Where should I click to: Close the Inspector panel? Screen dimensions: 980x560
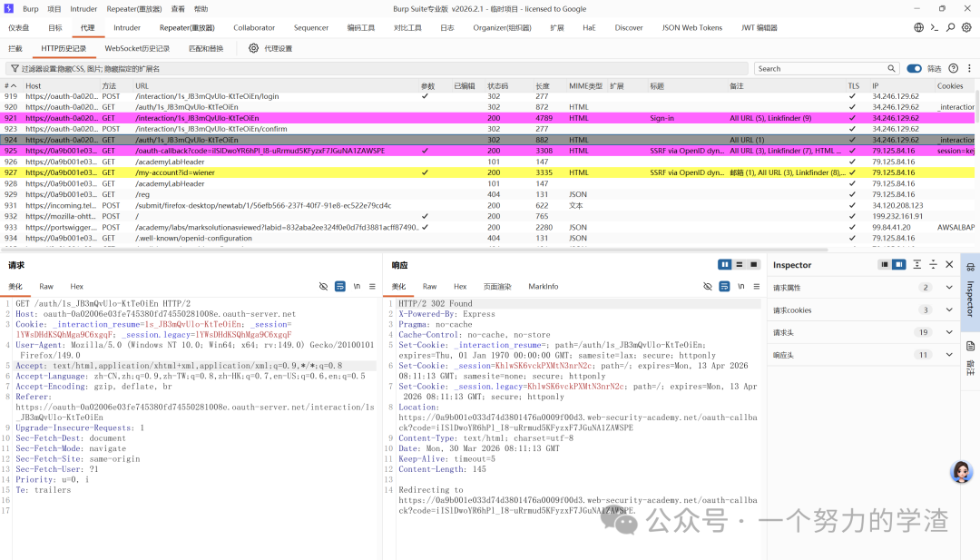click(x=949, y=264)
